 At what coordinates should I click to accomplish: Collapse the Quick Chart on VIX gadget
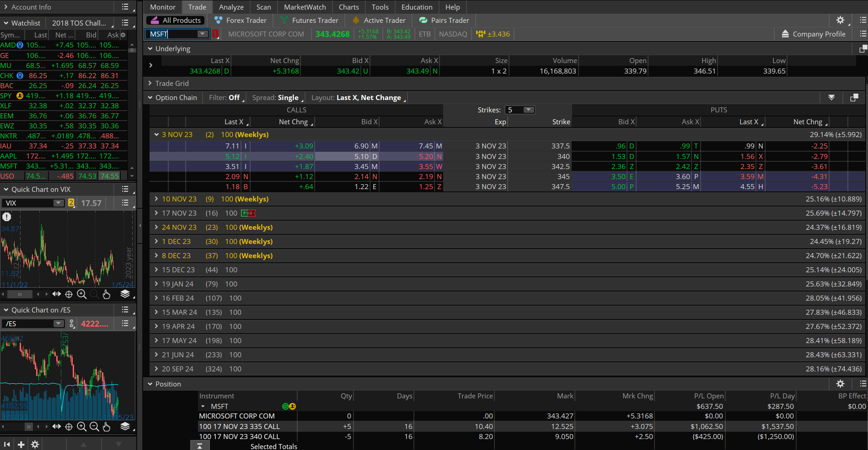[x=6, y=189]
